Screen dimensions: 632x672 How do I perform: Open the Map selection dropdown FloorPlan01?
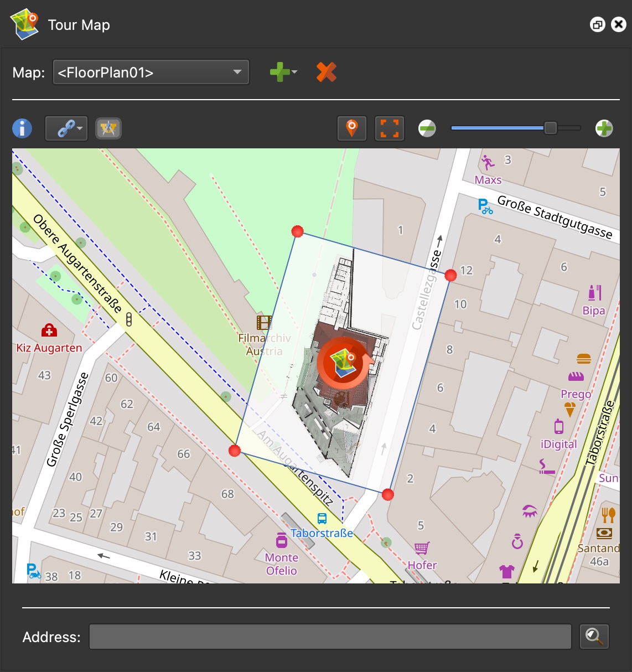(x=151, y=73)
